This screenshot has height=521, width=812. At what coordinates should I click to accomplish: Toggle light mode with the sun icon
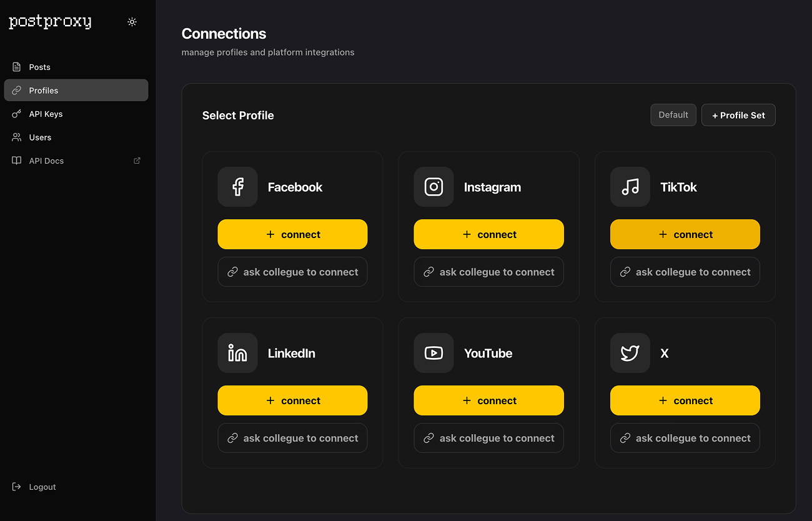pyautogui.click(x=132, y=21)
